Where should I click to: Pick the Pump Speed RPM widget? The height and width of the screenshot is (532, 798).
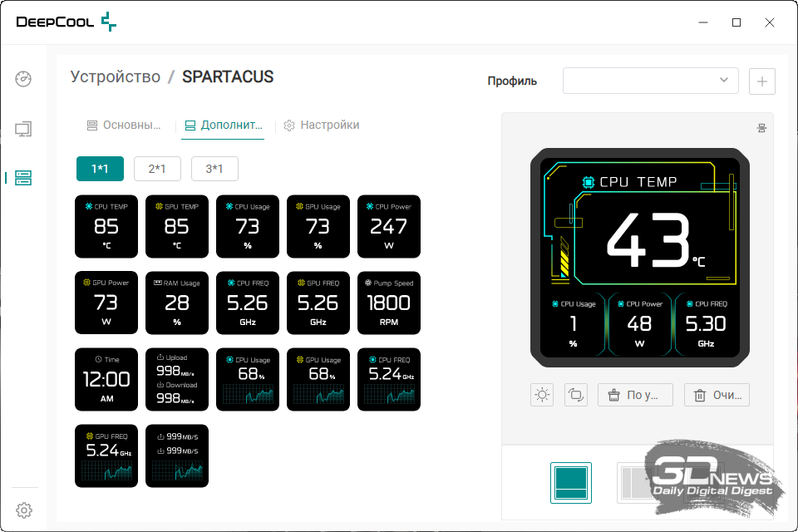click(x=389, y=303)
